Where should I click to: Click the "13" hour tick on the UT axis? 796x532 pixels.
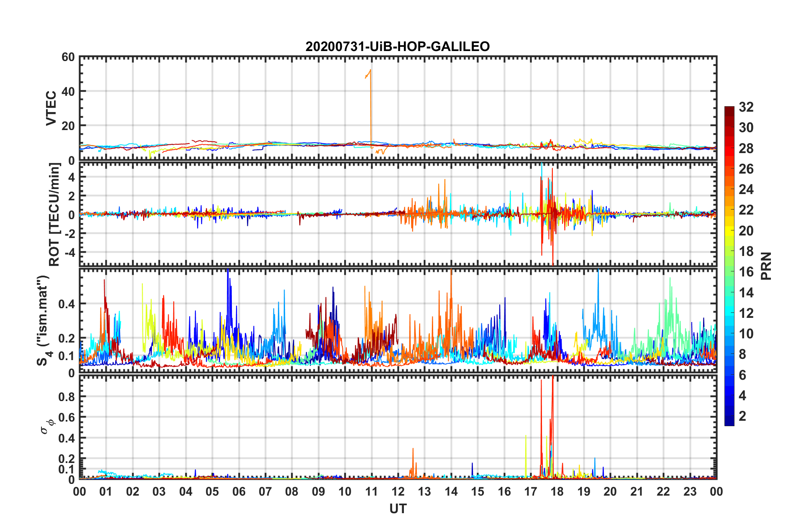click(424, 491)
